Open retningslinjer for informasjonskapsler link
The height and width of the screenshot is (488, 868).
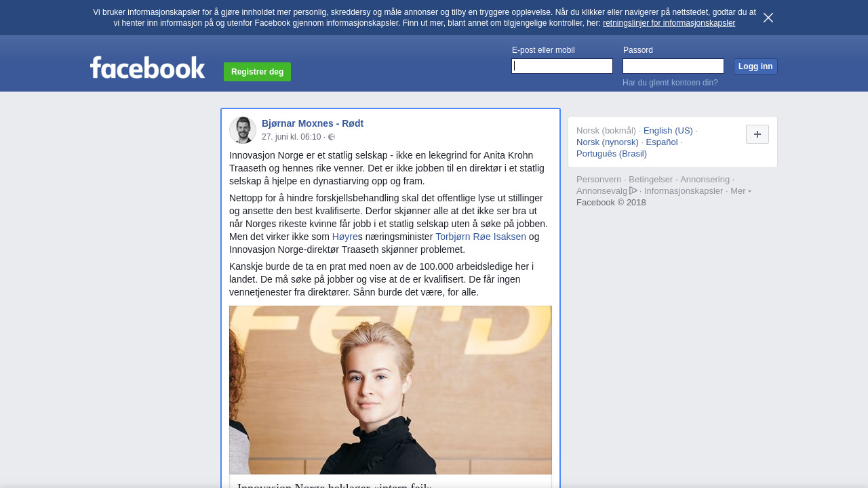coord(669,23)
